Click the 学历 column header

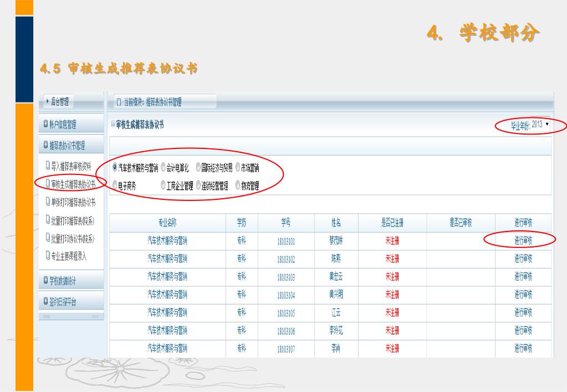click(242, 223)
